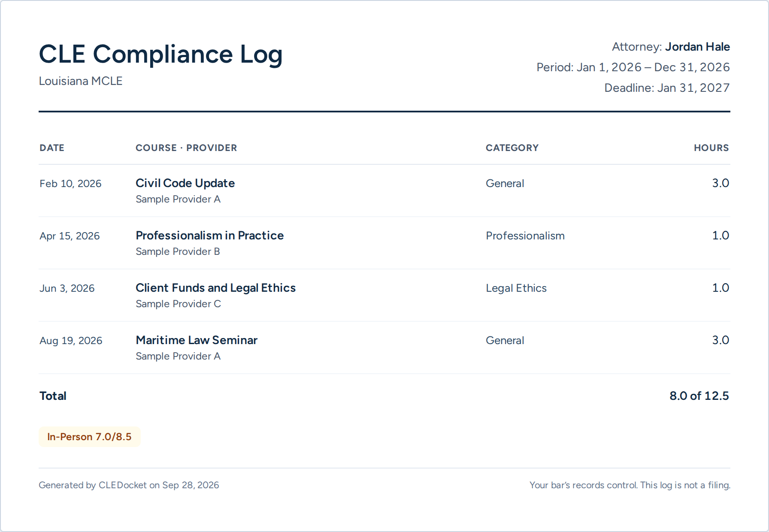Image resolution: width=769 pixels, height=532 pixels.
Task: Click the Sample Provider B text
Action: click(178, 251)
